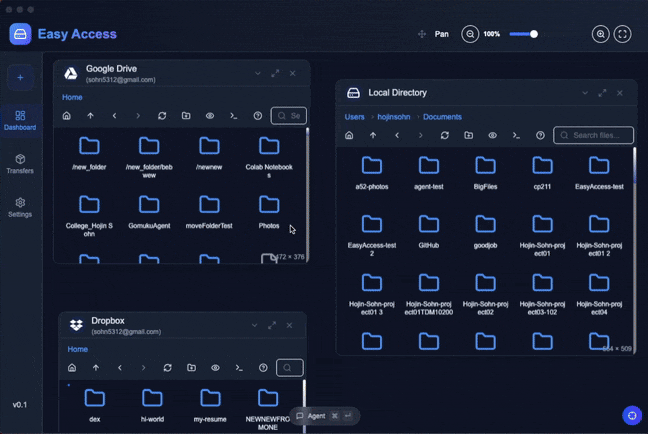This screenshot has height=434, width=648.
Task: Click home icon in Dropbox toolbar
Action: tap(72, 367)
